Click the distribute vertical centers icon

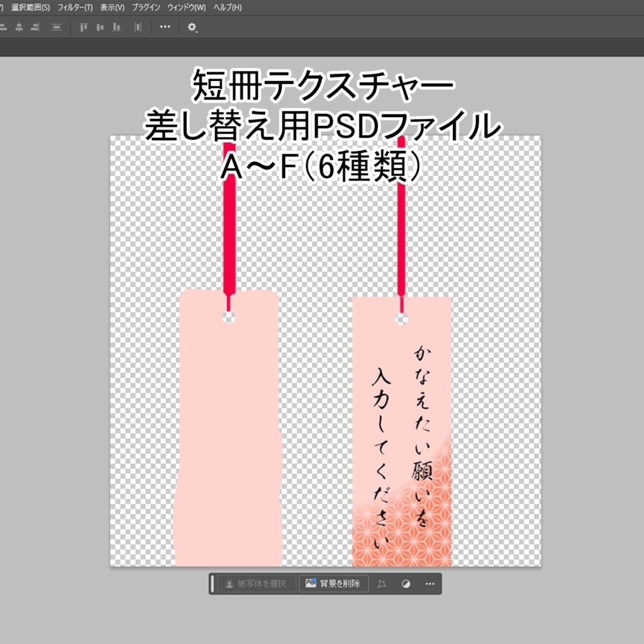pos(101,28)
